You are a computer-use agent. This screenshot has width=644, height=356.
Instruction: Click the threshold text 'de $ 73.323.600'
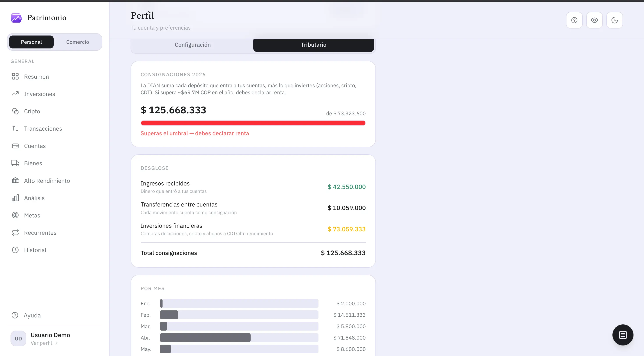[x=346, y=114]
